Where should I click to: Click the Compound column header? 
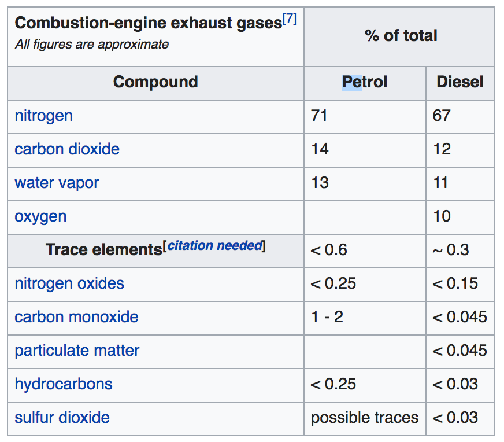click(x=155, y=82)
